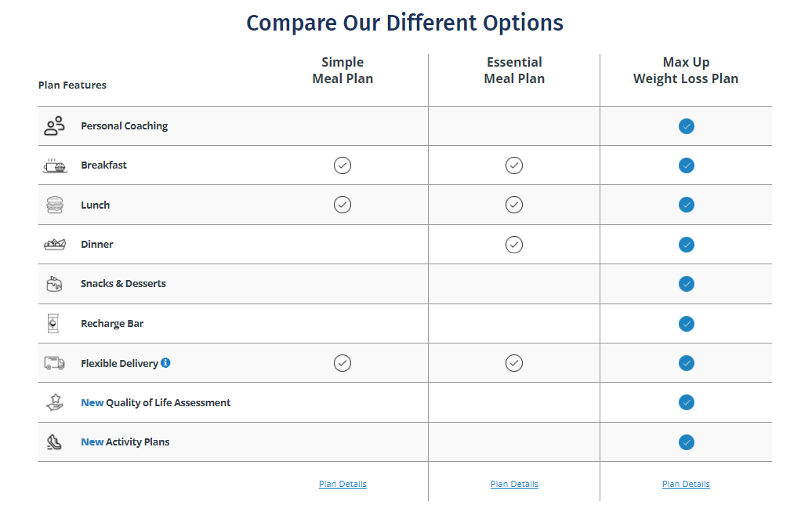Image resolution: width=812 pixels, height=527 pixels.
Task: Select the Simple Meal Plan column header
Action: 343,71
